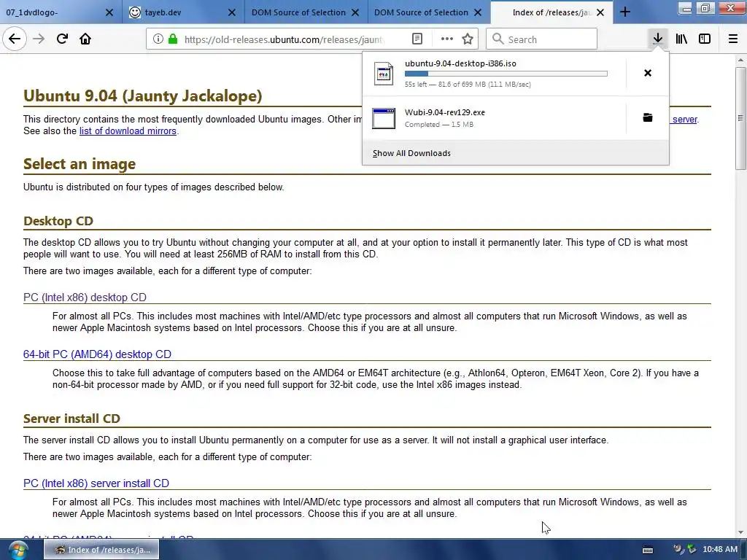Click the search magnifier icon
Viewport: 747px width, 560px height.
pos(498,39)
